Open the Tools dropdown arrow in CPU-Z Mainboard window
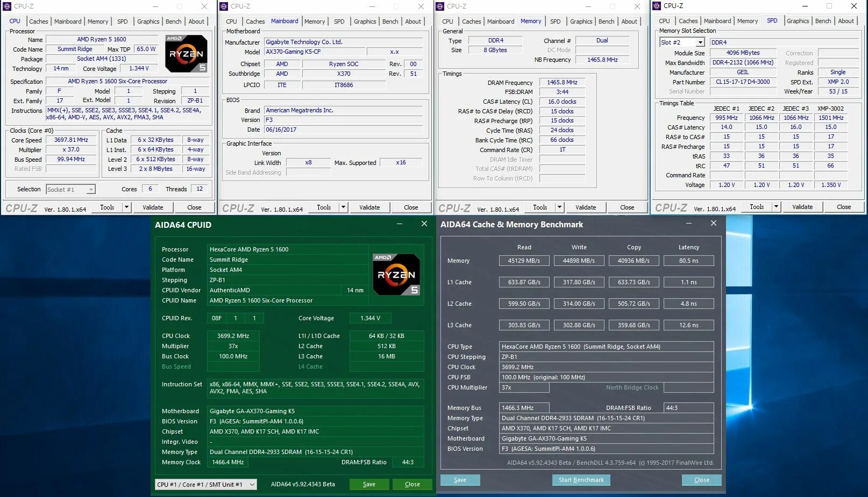 [343, 207]
